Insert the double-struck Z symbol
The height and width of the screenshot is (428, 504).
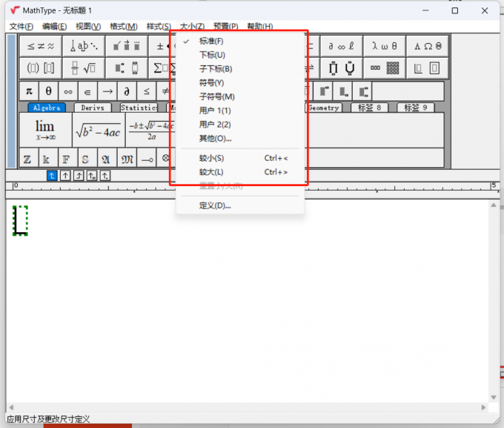29,158
